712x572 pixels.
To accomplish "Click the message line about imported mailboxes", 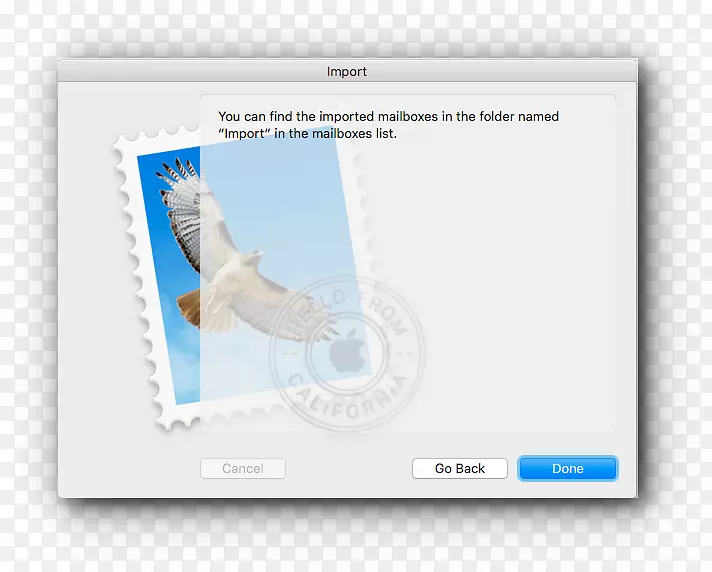I will [388, 117].
